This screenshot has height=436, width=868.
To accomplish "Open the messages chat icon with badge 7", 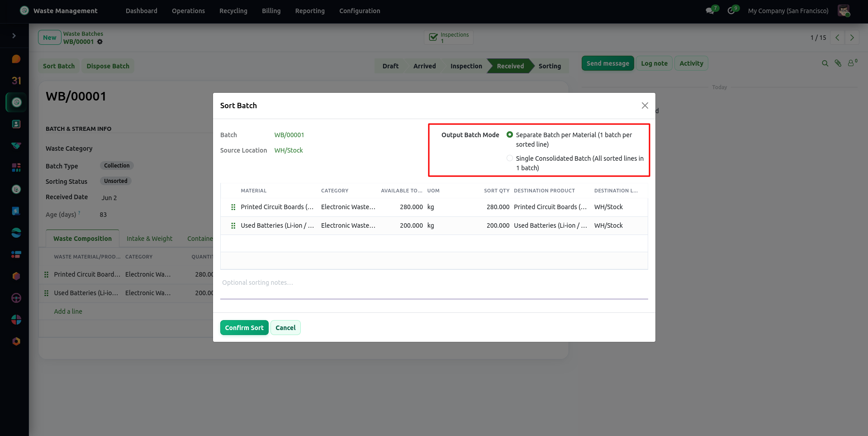I will pyautogui.click(x=710, y=10).
